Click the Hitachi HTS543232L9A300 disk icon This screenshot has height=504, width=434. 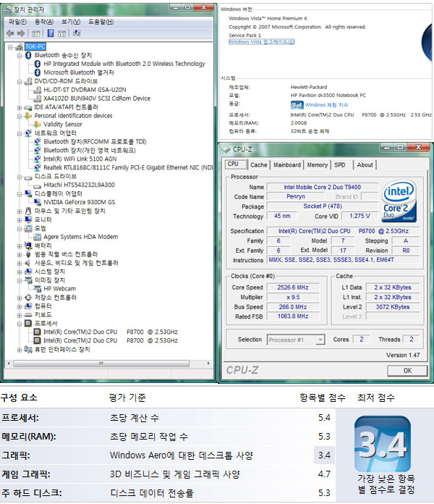click(x=37, y=185)
